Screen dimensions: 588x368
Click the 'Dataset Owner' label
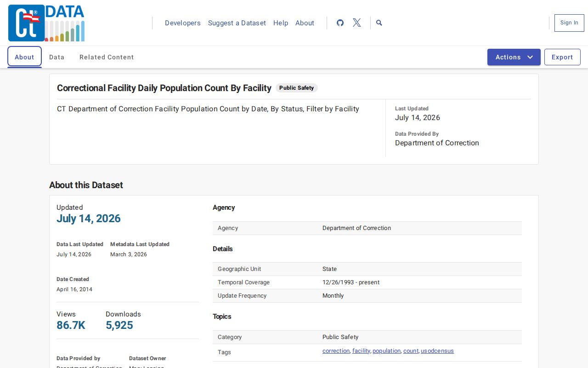tap(147, 358)
